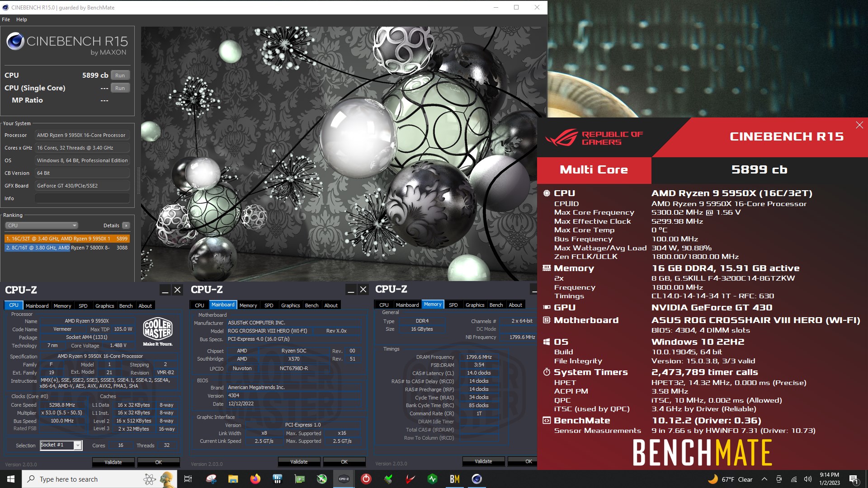Select ranking entry Ryzen 9 5950X 5899
868x488 pixels.
click(x=67, y=239)
